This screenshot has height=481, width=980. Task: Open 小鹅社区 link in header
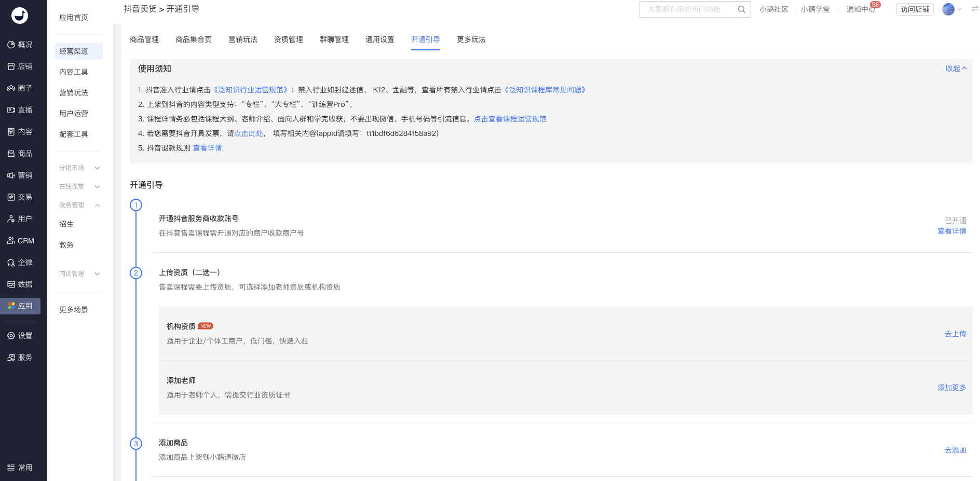(x=773, y=9)
